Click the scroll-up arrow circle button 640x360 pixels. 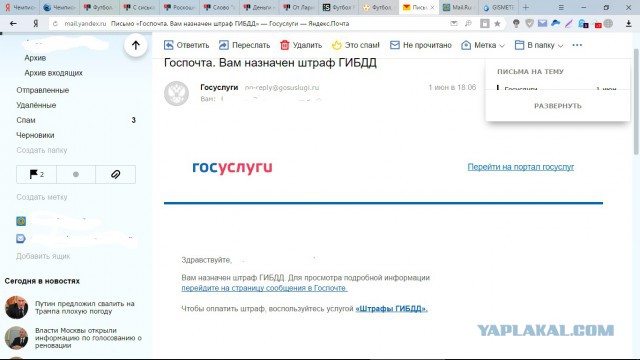136,45
